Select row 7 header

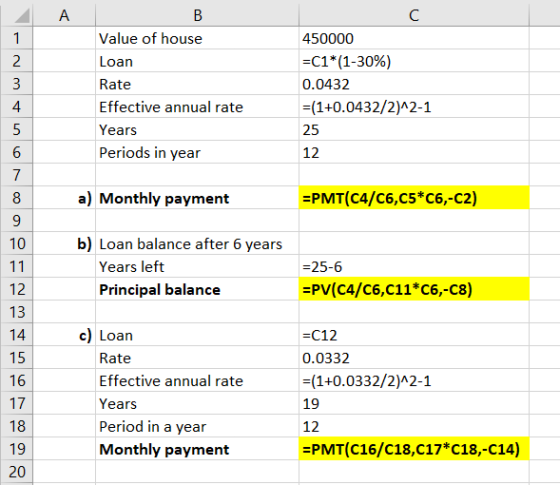[16, 175]
